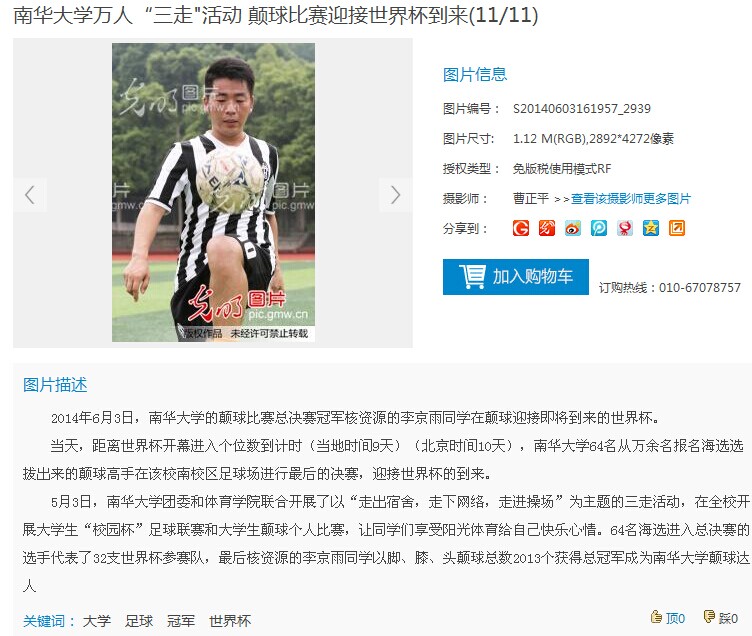Click the thumbs-up 顶 icon
Screen dimensions: 752x636
click(x=656, y=616)
